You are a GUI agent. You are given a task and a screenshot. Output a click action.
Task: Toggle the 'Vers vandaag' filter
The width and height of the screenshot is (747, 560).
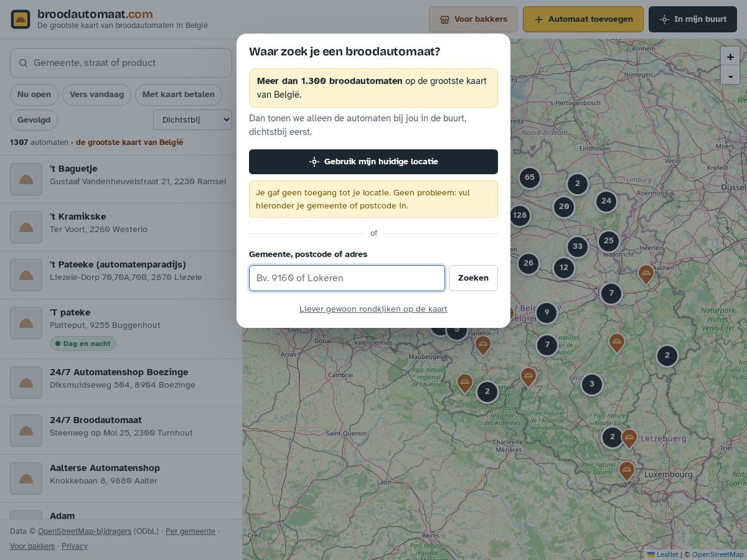tap(96, 95)
